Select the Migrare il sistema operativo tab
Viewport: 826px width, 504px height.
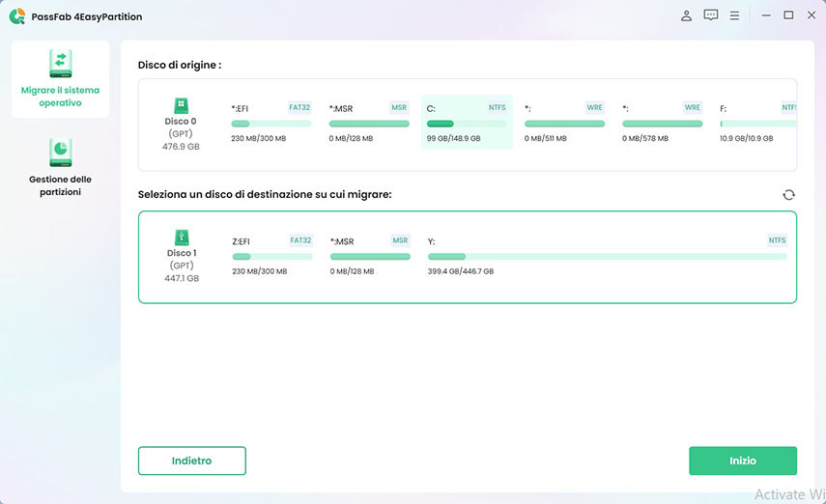pyautogui.click(x=60, y=79)
